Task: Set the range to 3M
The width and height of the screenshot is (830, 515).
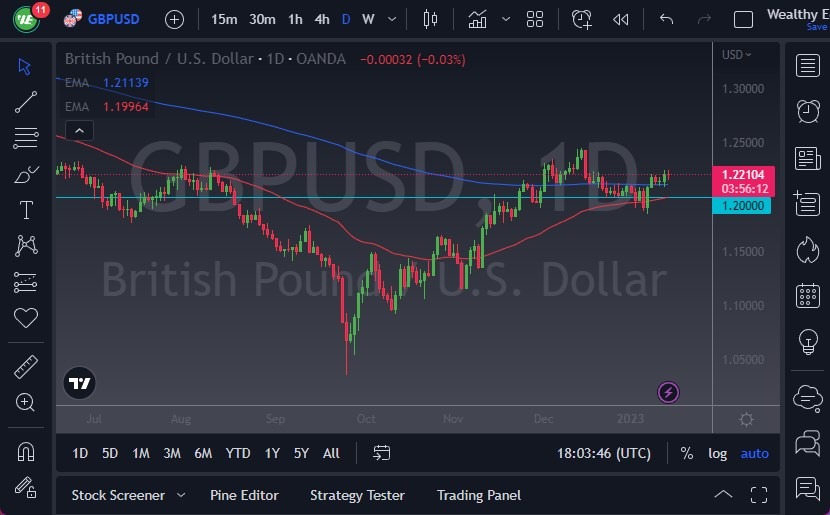Action: [x=172, y=454]
